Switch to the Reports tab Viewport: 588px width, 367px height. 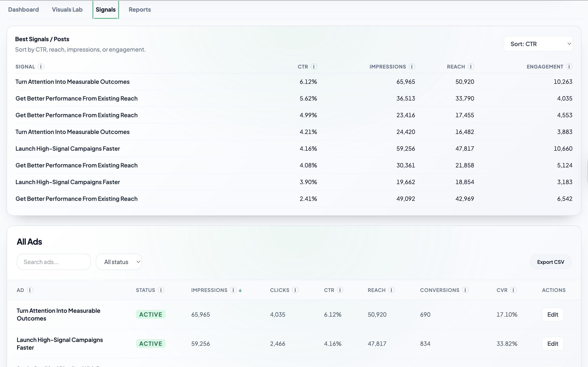[x=139, y=9]
